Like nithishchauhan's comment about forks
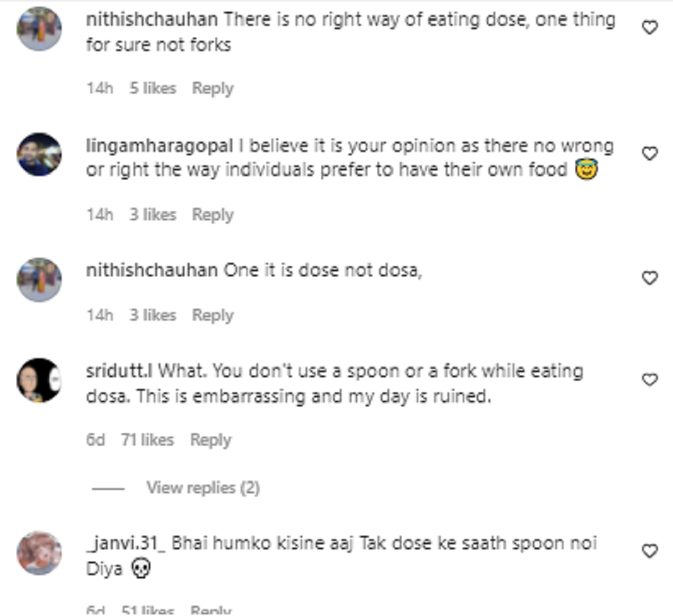Image resolution: width=673 pixels, height=616 pixels. click(649, 27)
